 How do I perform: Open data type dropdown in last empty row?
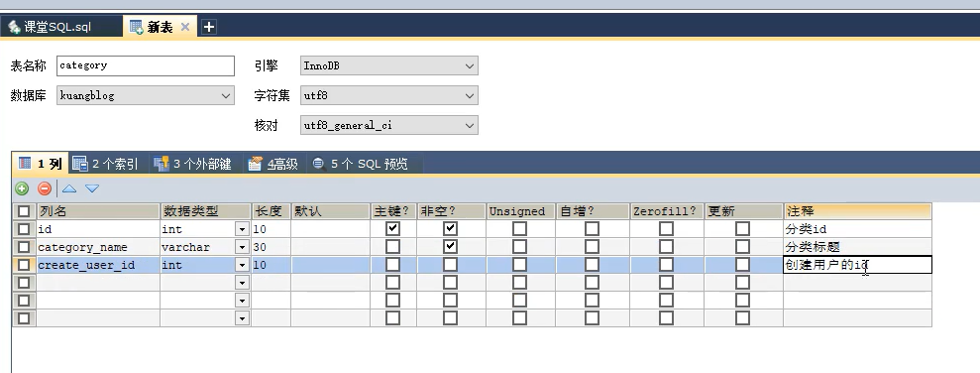click(243, 317)
